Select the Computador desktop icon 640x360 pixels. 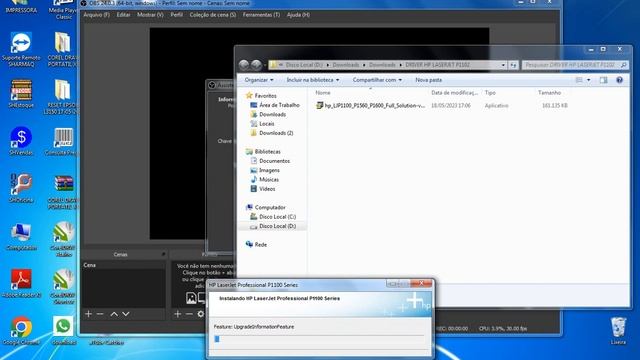[x=21, y=236]
